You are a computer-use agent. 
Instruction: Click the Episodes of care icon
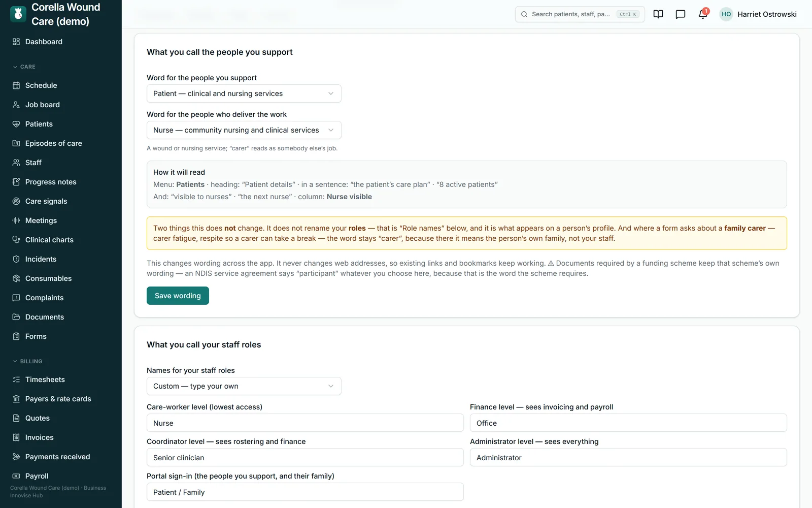[x=16, y=143]
